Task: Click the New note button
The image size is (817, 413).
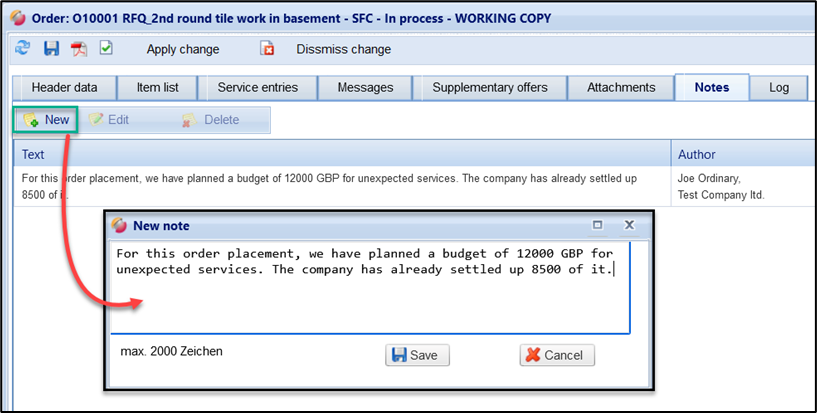Action: (46, 120)
